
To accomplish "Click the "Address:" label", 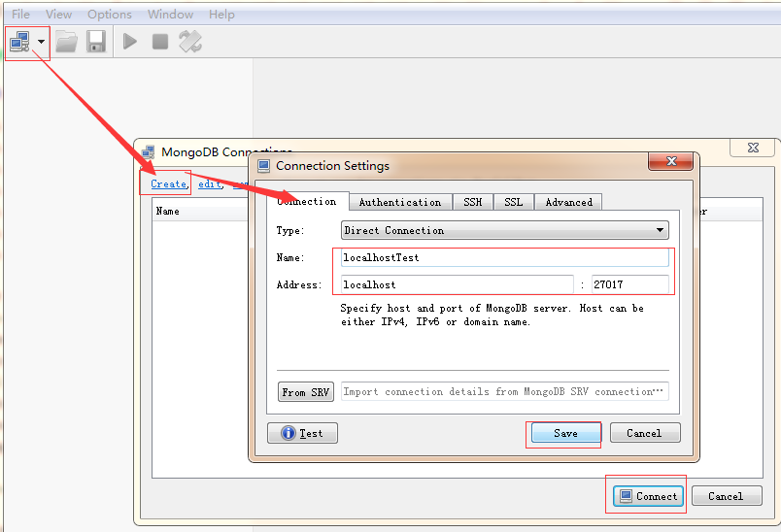I will pyautogui.click(x=299, y=284).
